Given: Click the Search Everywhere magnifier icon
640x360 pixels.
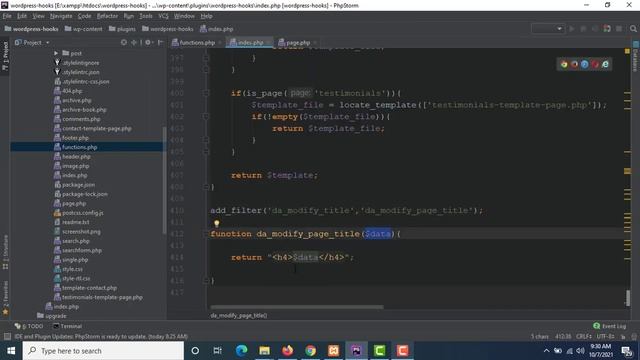Looking at the screenshot, I should pyautogui.click(x=633, y=29).
